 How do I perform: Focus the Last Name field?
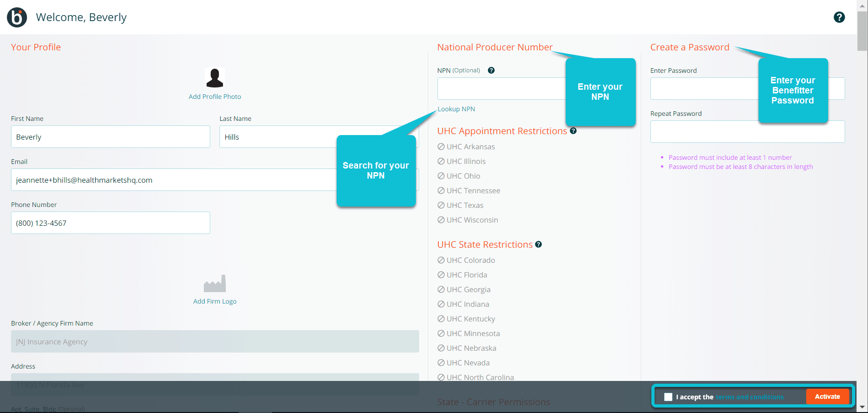pos(319,137)
